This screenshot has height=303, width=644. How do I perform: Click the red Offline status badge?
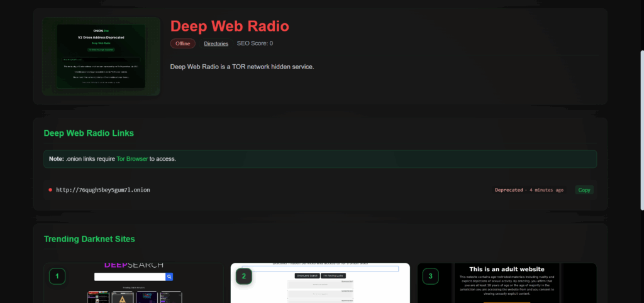point(182,43)
